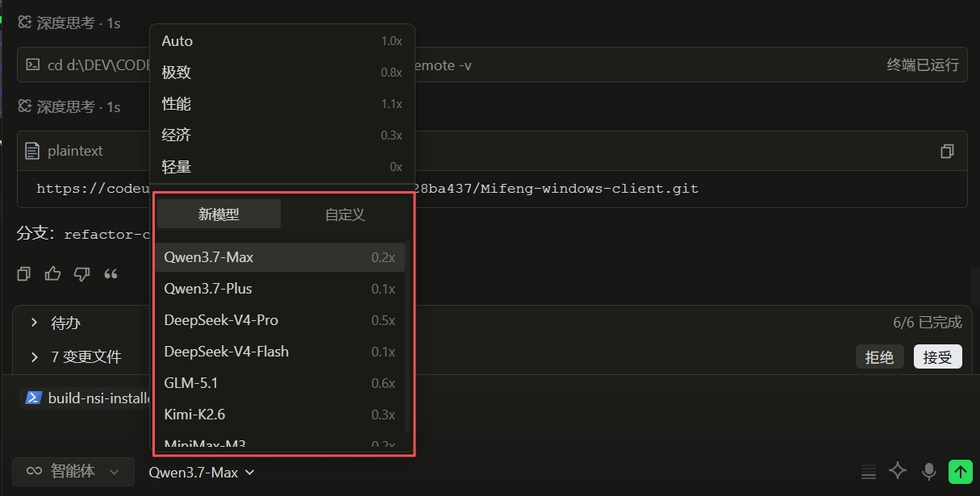Select Qwen3.7-Max in the model list

(x=280, y=257)
